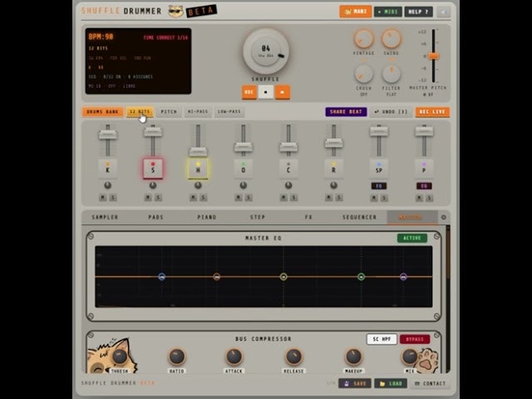This screenshot has width=532, height=399.
Task: Click the Swing knob
Action: (392, 38)
